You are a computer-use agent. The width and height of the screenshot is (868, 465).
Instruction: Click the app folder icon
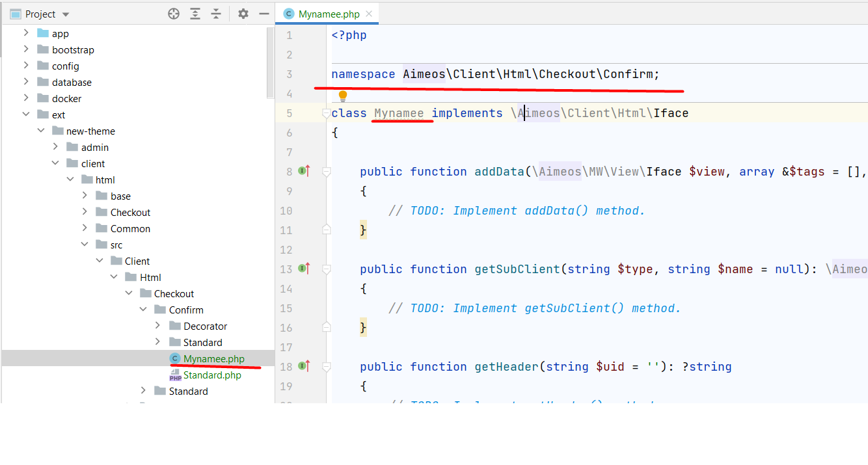[43, 33]
